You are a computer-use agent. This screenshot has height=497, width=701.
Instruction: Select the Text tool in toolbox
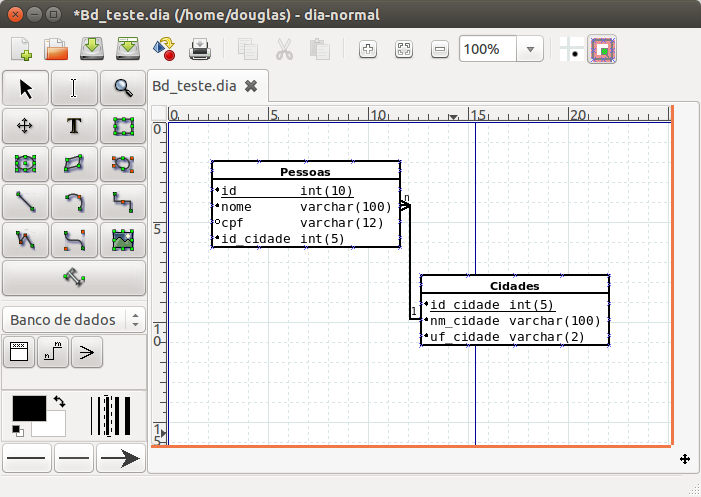pyautogui.click(x=74, y=126)
